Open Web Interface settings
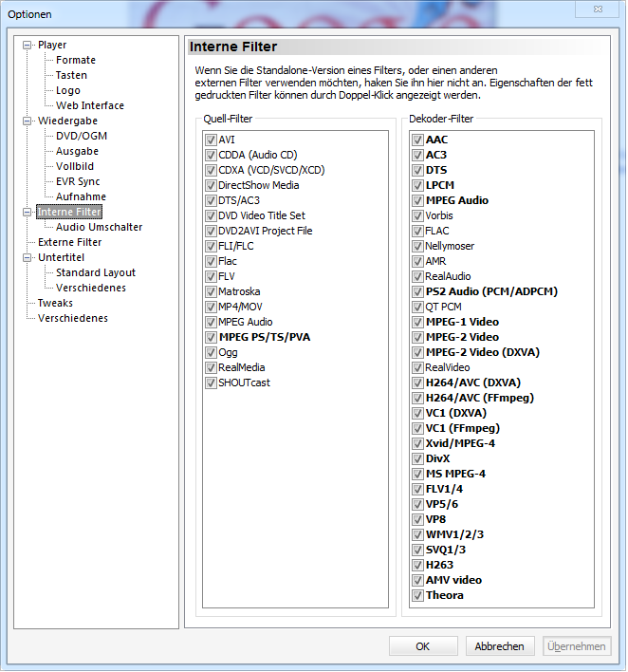The image size is (628, 672). point(90,105)
